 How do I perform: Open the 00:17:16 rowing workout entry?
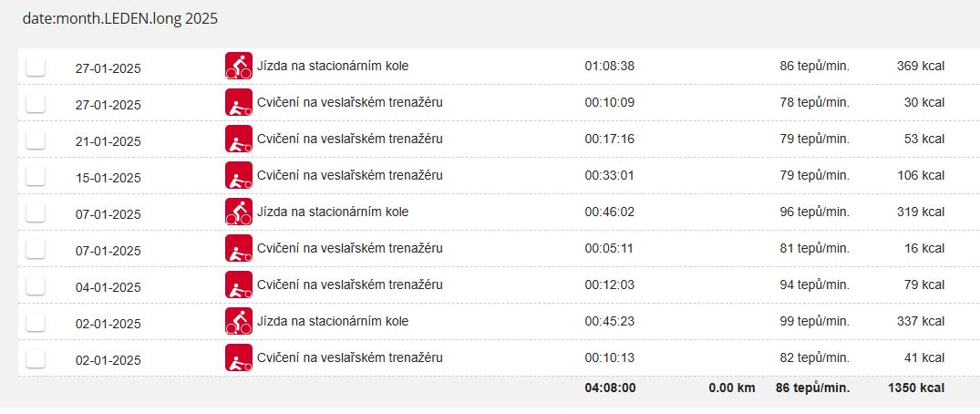tap(350, 139)
